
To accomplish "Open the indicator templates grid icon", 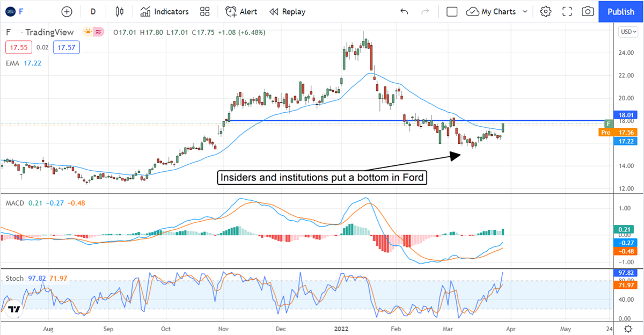I will pyautogui.click(x=204, y=11).
